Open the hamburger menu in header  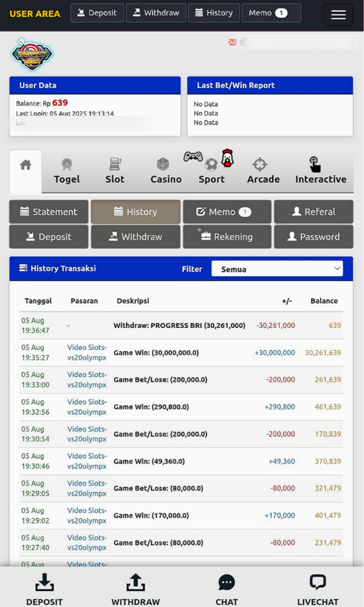pos(338,15)
